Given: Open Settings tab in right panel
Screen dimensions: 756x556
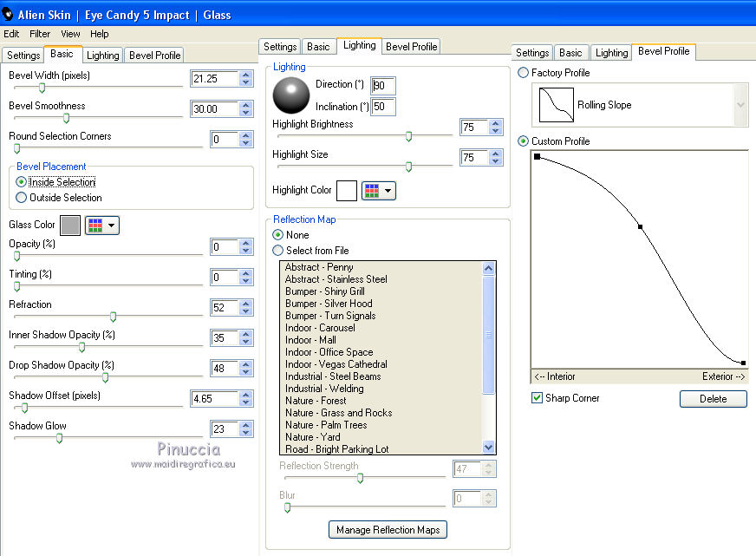Looking at the screenshot, I should (532, 53).
